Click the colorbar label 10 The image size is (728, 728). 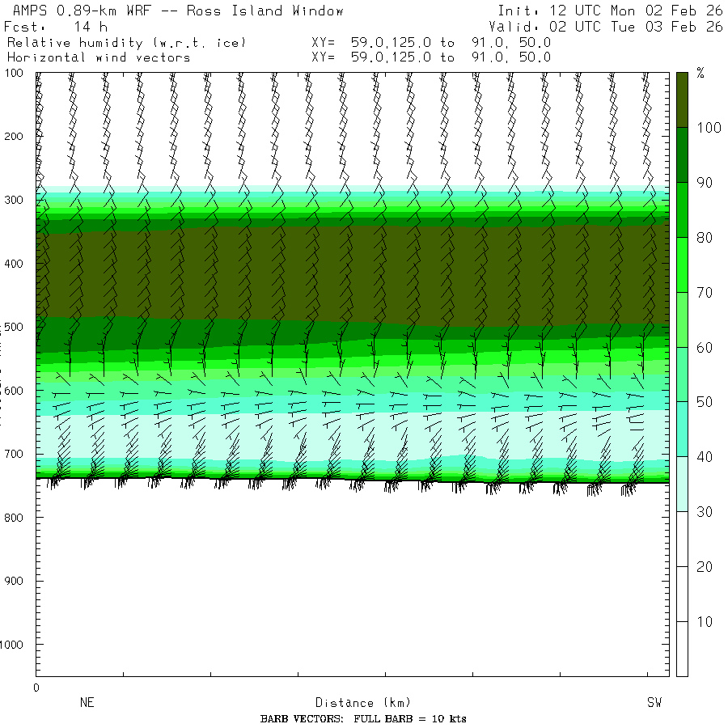point(705,622)
